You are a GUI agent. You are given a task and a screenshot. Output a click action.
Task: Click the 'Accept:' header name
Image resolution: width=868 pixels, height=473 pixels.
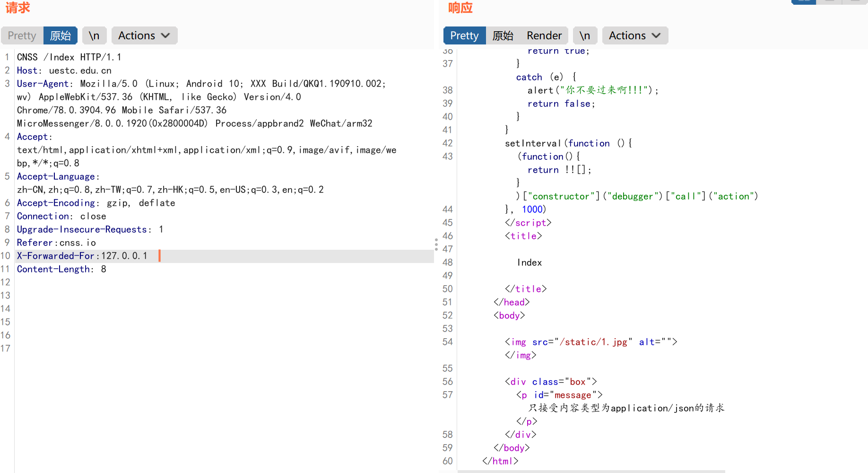click(x=35, y=137)
